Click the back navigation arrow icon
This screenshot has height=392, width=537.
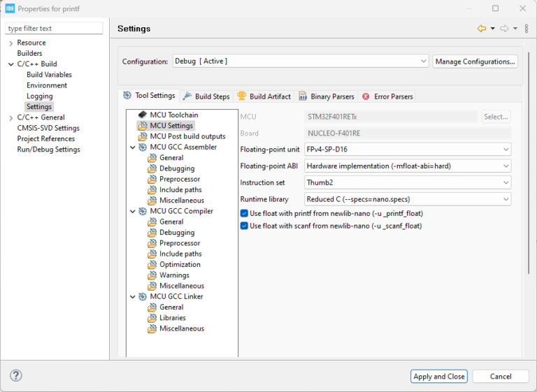tap(481, 29)
